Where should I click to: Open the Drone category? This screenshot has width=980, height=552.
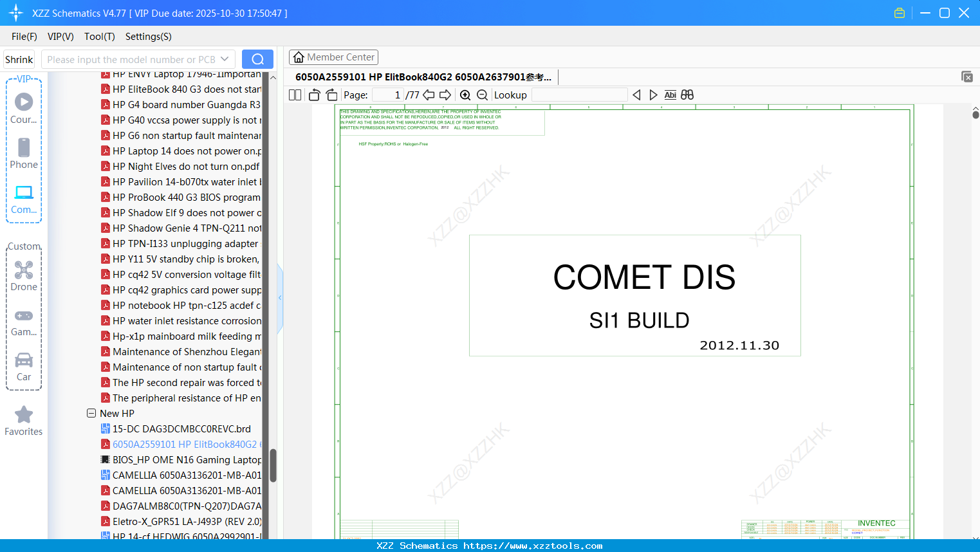pyautogui.click(x=24, y=276)
